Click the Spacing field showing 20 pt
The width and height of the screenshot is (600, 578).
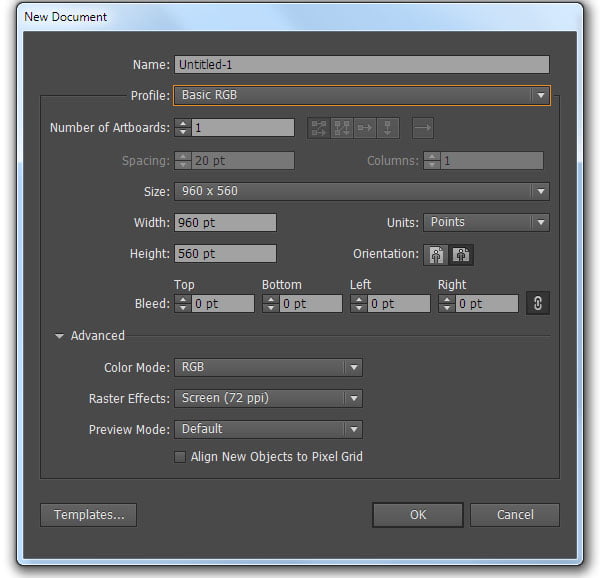243,161
